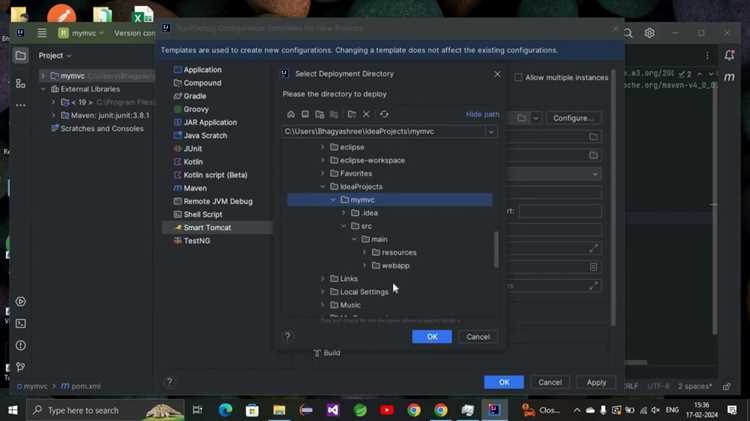Delete selected folder icon (X) in dialog toolbar
Image resolution: width=750 pixels, height=421 pixels.
click(x=366, y=114)
